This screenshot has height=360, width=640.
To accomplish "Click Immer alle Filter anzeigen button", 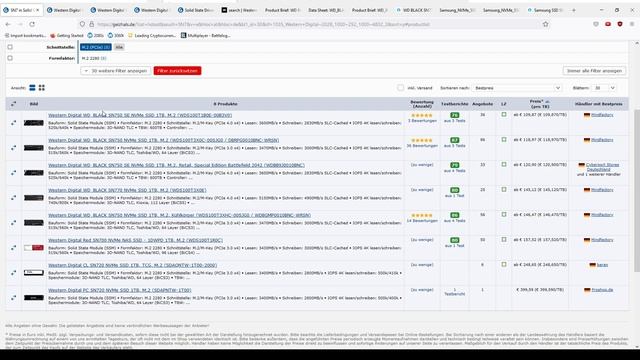I will (594, 71).
